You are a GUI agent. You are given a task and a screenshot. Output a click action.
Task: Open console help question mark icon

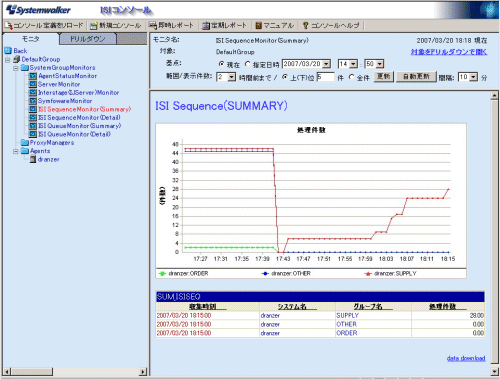click(305, 25)
